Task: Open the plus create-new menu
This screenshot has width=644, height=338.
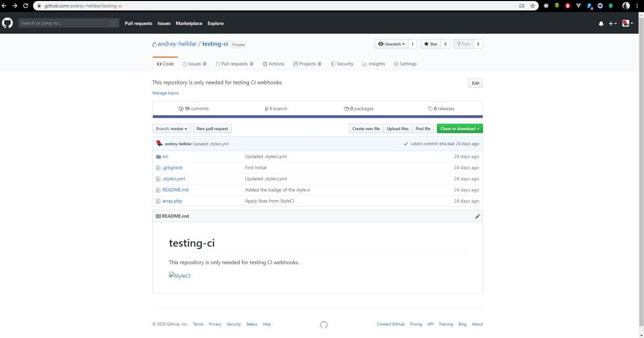Action: 612,24
